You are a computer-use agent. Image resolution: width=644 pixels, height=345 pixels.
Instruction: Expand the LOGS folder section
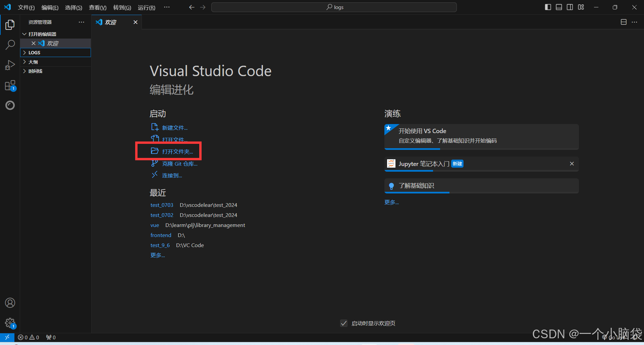(x=34, y=53)
